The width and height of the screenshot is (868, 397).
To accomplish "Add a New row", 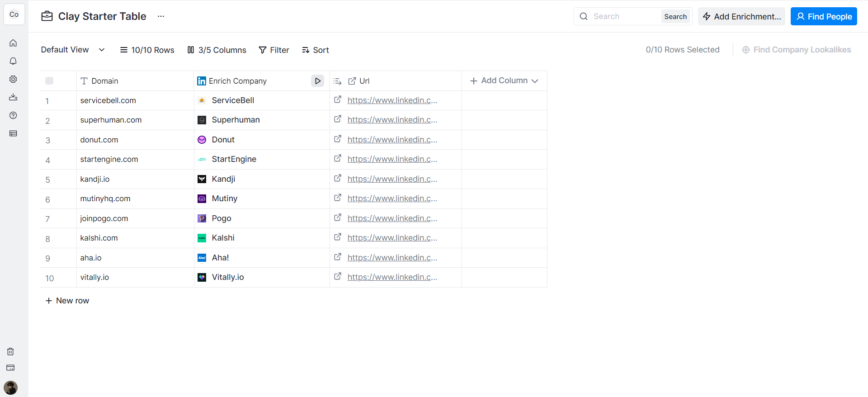I will click(x=67, y=301).
